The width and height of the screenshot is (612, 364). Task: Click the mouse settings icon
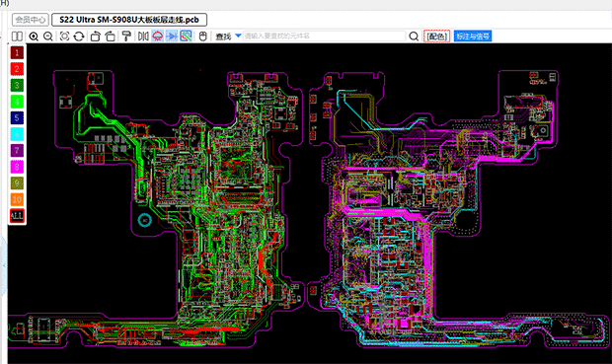(x=202, y=36)
